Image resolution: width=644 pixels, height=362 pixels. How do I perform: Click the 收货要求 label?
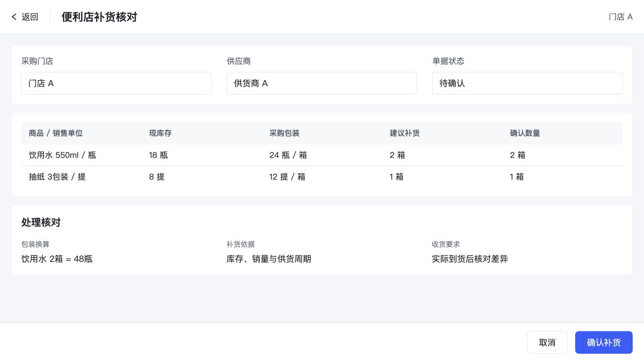tap(446, 244)
